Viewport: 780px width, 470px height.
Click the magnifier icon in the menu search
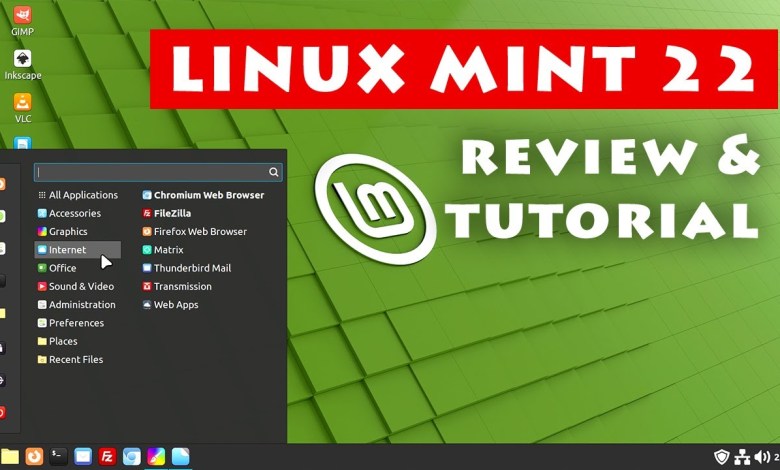coord(274,172)
